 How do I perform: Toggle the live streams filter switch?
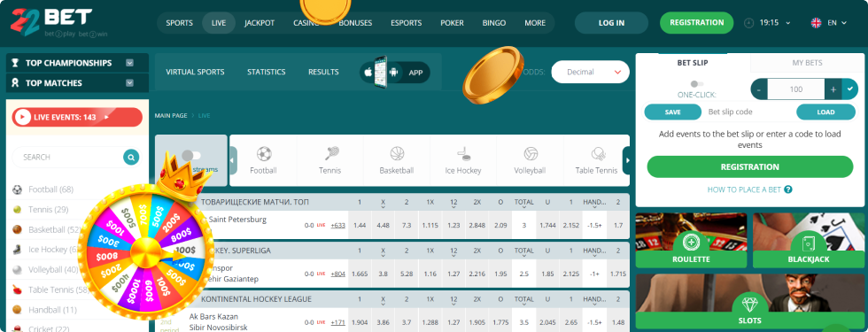pyautogui.click(x=191, y=156)
